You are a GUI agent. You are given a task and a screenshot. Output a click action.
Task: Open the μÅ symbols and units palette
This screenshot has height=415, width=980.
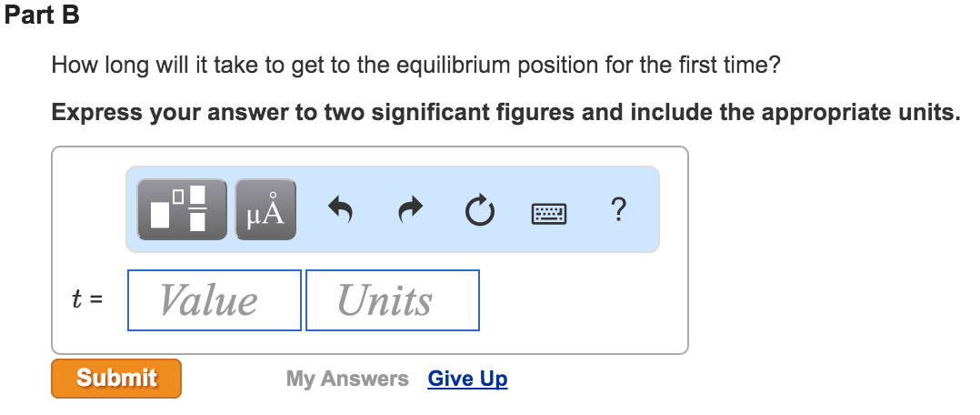(265, 209)
